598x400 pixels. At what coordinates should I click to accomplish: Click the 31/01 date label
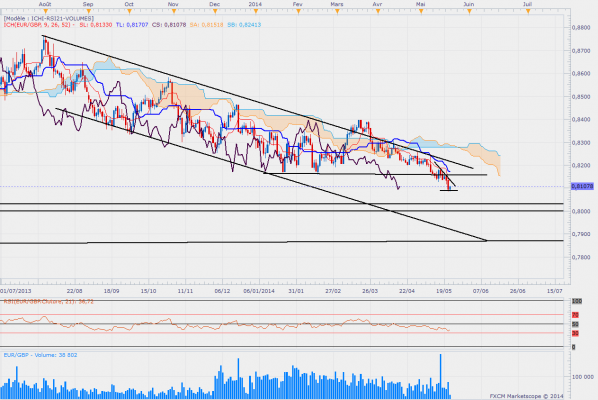click(296, 291)
